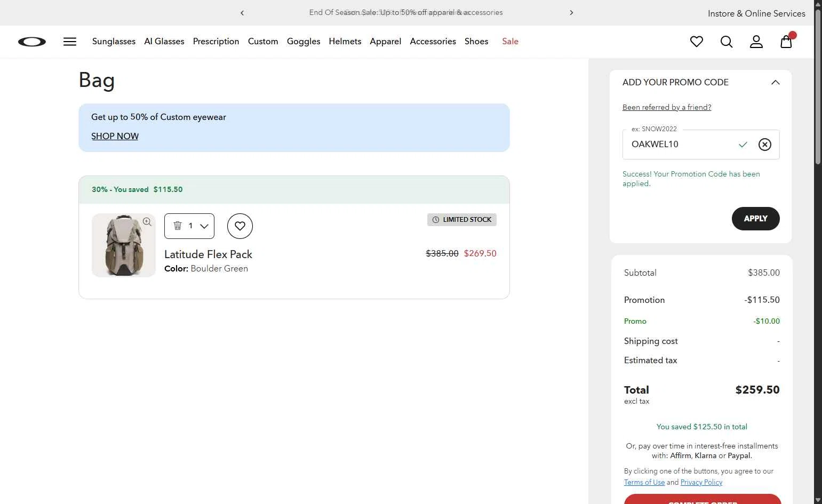Open Helmets menu
The image size is (822, 504).
tap(345, 42)
